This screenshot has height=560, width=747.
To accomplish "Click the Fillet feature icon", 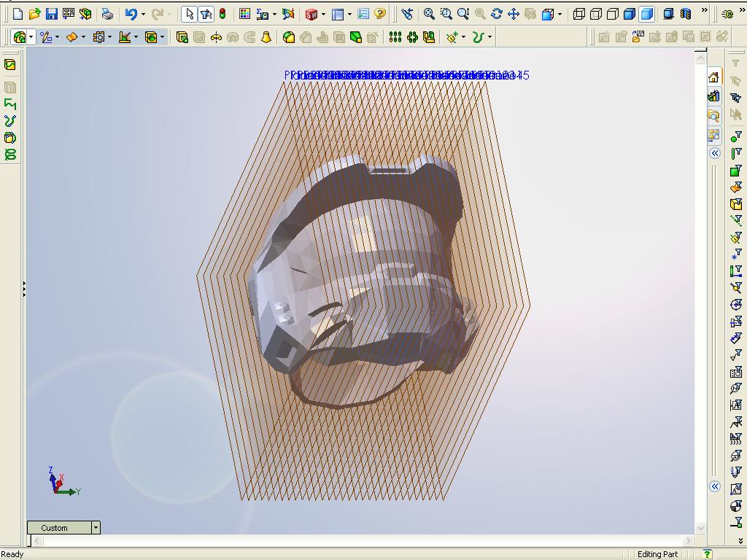I will 289,37.
